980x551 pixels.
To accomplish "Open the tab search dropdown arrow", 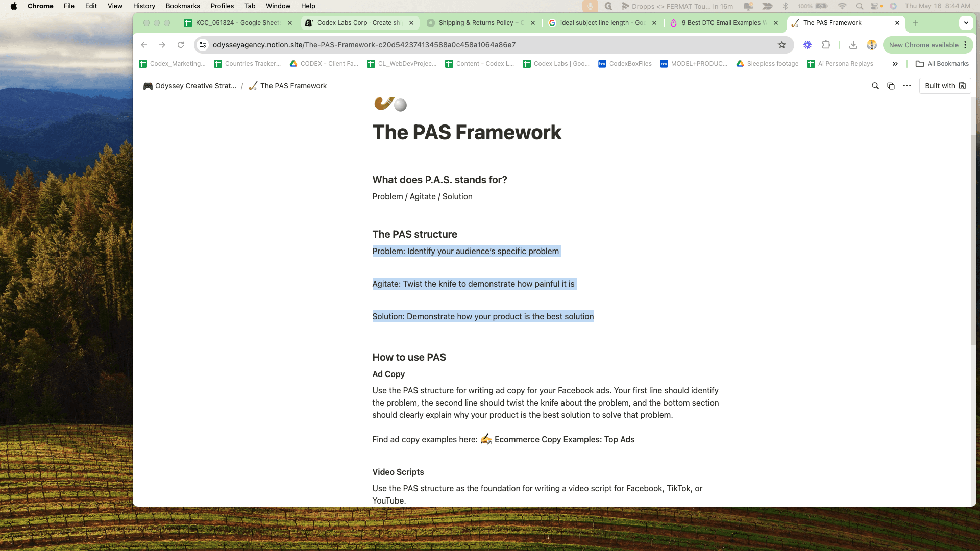I will (x=966, y=23).
